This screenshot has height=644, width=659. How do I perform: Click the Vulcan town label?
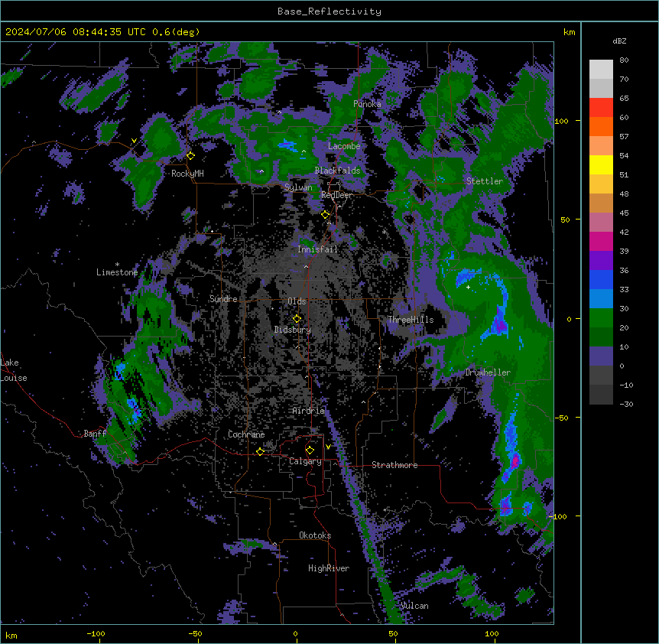pyautogui.click(x=415, y=606)
